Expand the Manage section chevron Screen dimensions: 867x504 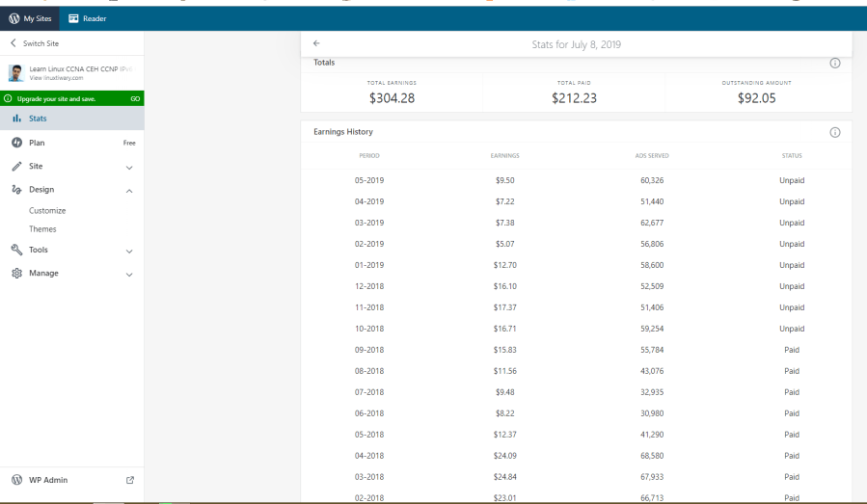(x=129, y=274)
